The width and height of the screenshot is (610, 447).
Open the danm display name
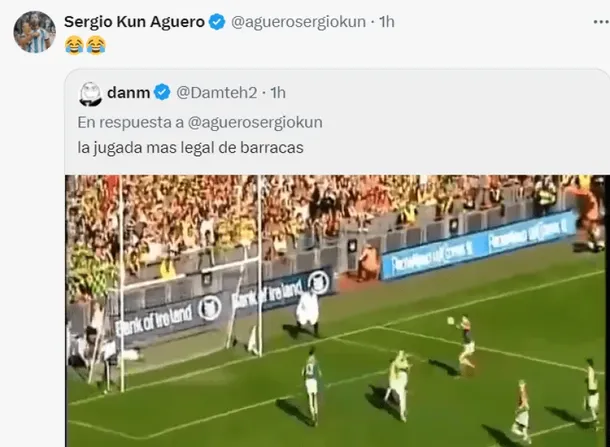pos(128,93)
